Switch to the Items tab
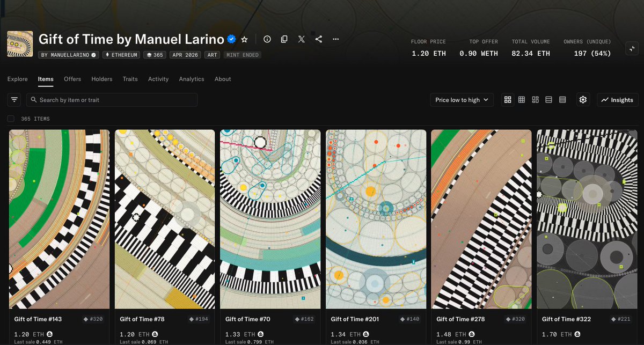 tap(46, 79)
